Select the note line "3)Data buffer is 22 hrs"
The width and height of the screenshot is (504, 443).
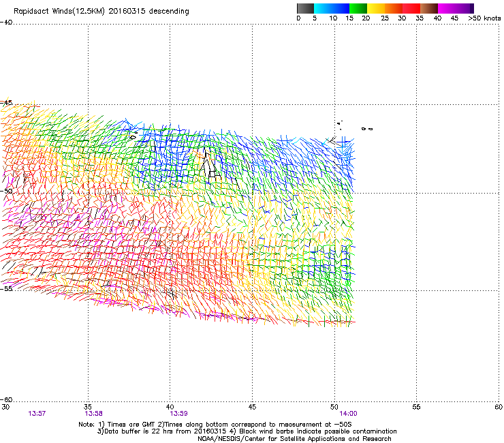pos(247,431)
